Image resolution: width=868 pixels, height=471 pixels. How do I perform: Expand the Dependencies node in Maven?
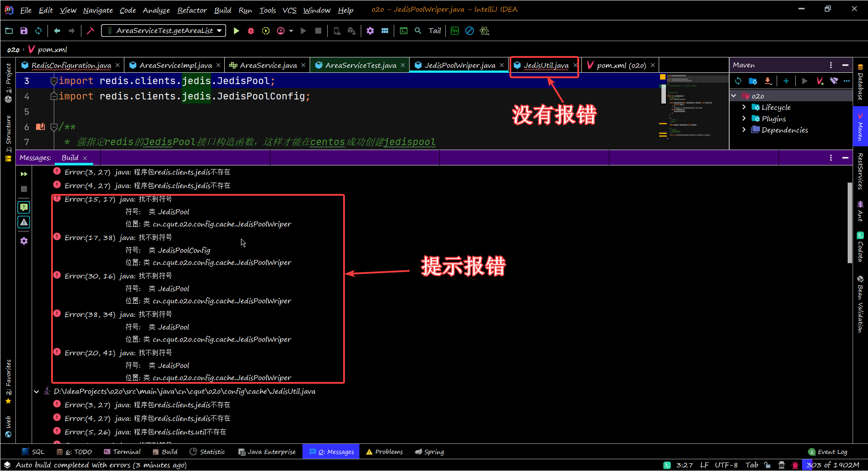744,130
